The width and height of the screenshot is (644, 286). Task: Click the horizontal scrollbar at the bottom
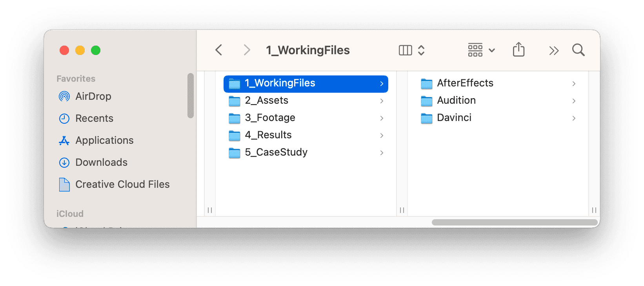click(x=514, y=222)
